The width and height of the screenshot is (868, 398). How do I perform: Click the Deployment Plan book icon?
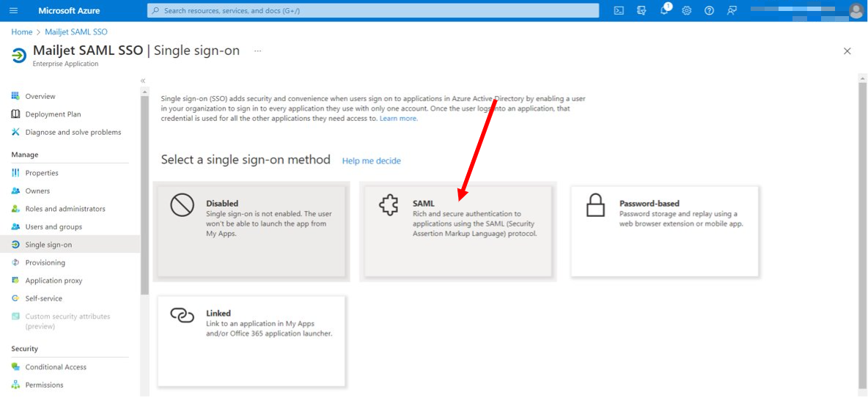[x=15, y=114]
